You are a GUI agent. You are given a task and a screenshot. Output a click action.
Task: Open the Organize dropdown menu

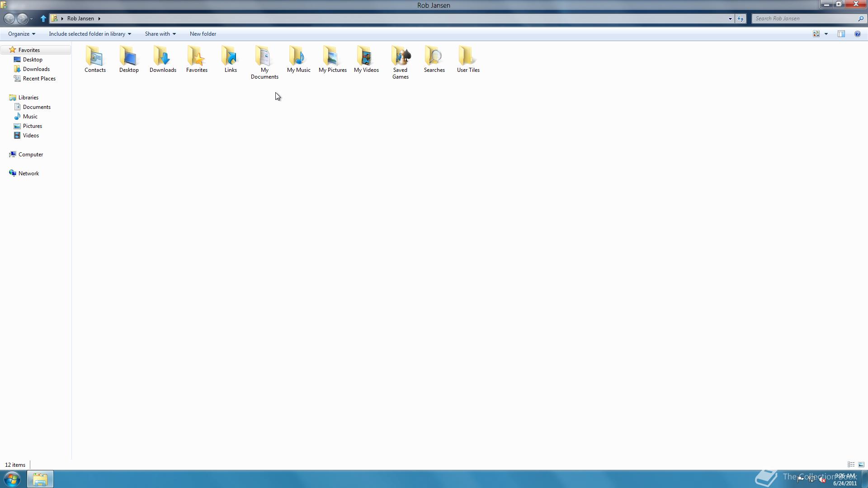click(21, 34)
